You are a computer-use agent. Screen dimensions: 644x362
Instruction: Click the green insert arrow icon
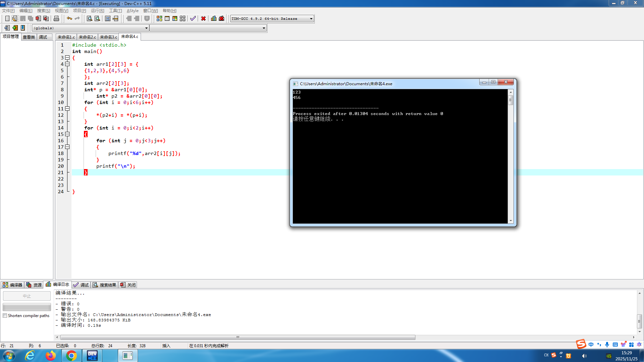[15, 28]
